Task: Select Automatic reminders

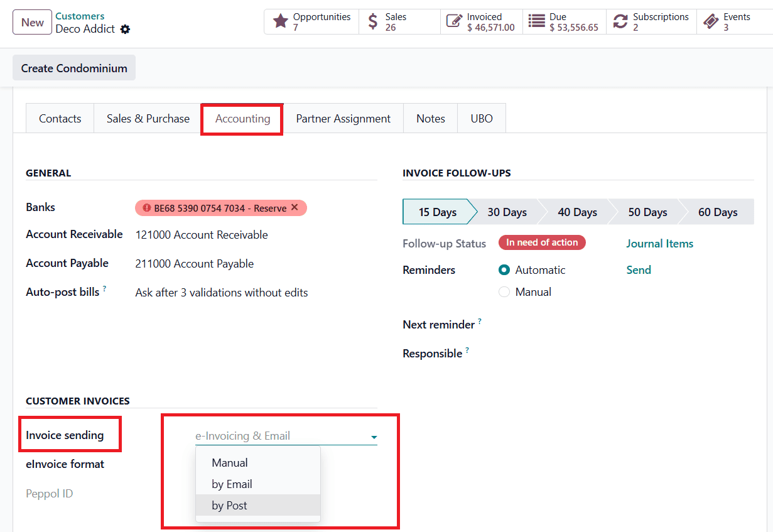Action: pos(504,269)
